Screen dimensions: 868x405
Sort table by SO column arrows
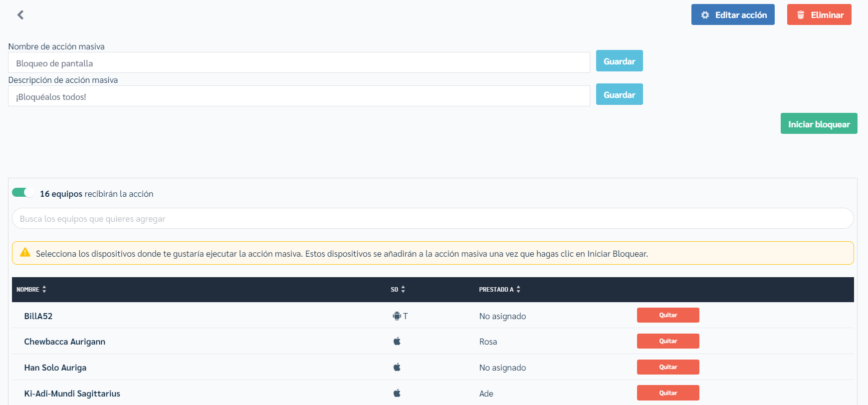coord(403,290)
